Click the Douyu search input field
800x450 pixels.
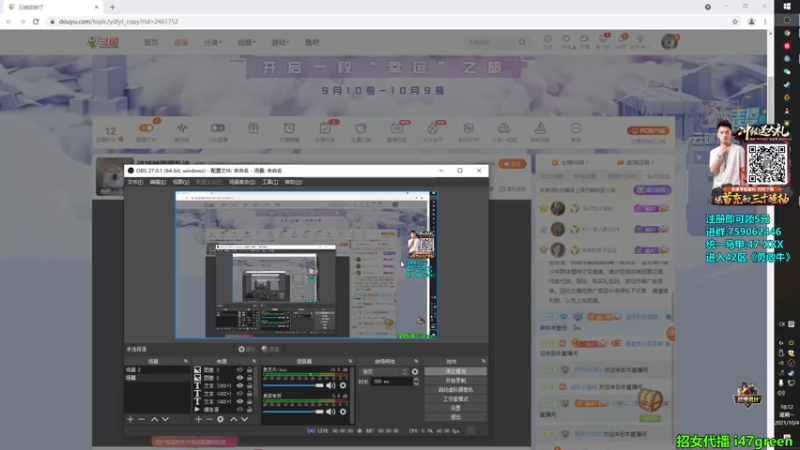pos(491,42)
